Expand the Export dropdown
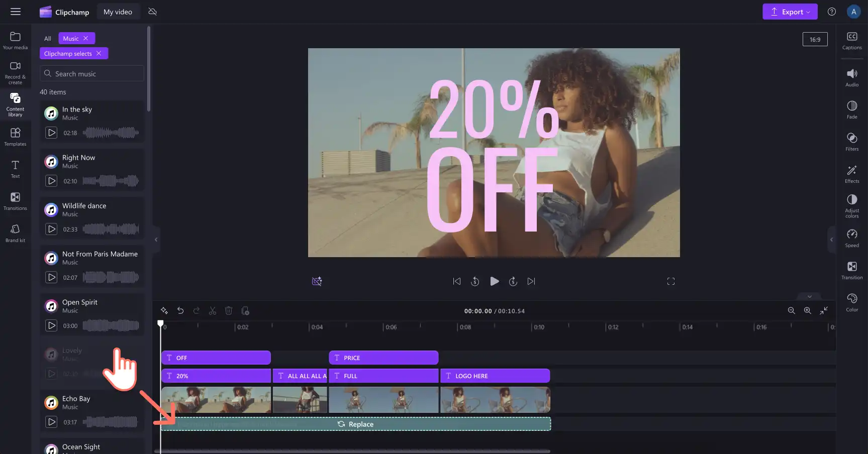The width and height of the screenshot is (868, 454). 790,12
